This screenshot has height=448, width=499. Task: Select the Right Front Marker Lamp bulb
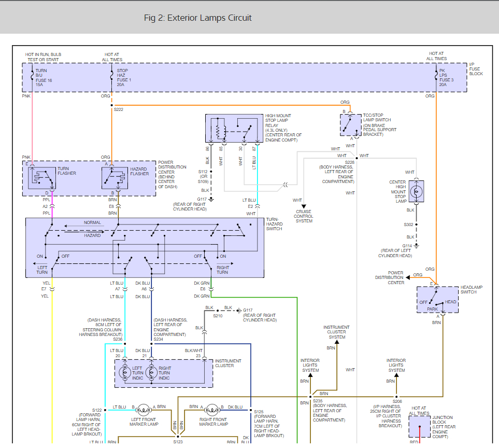pos(212,408)
